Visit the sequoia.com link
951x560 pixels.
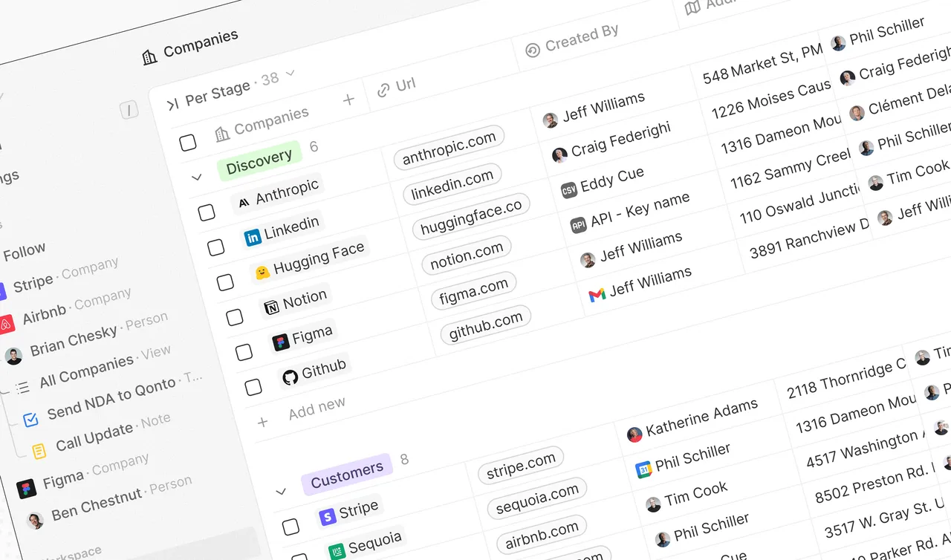tap(537, 498)
